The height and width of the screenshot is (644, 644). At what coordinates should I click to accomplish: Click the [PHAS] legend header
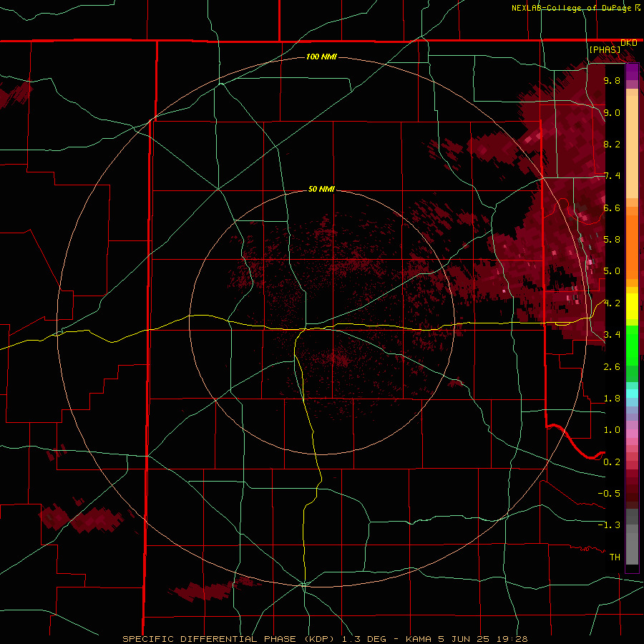point(605,49)
